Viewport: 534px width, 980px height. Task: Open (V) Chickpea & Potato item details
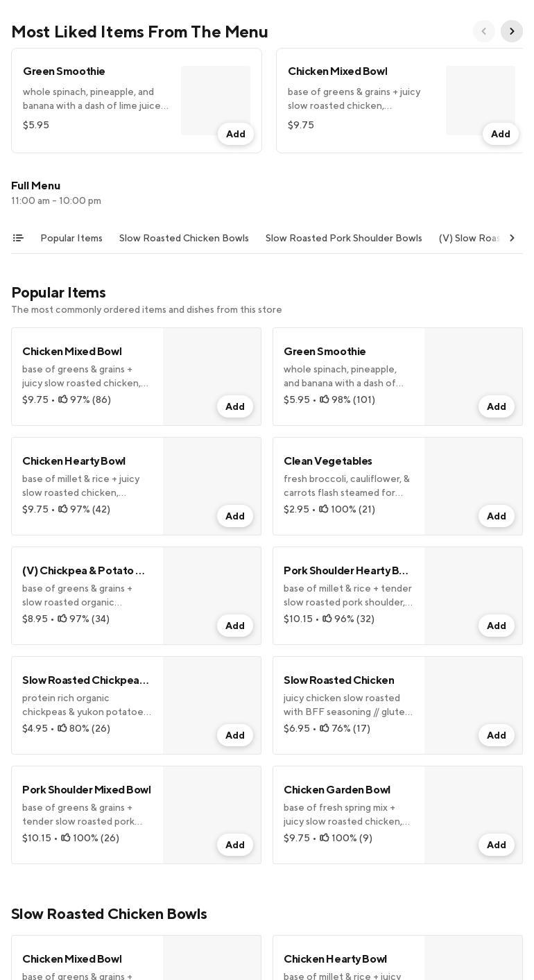point(84,571)
